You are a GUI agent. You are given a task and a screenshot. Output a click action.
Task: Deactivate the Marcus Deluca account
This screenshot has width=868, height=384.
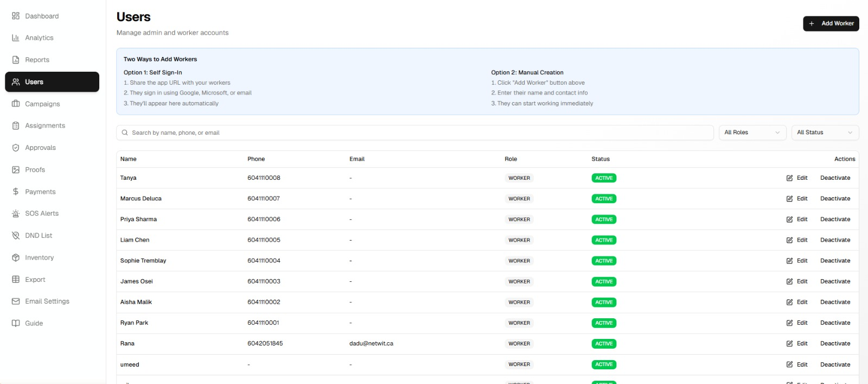tap(835, 199)
